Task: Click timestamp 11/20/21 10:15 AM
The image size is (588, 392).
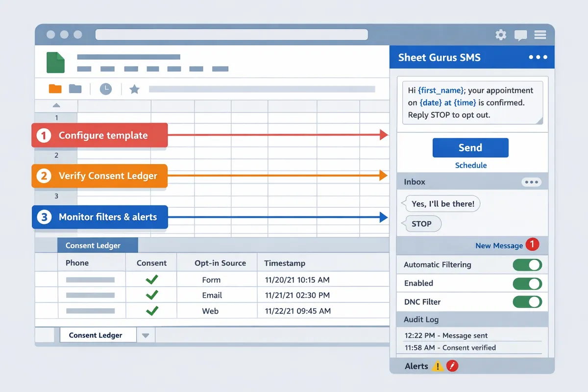Action: pos(297,280)
